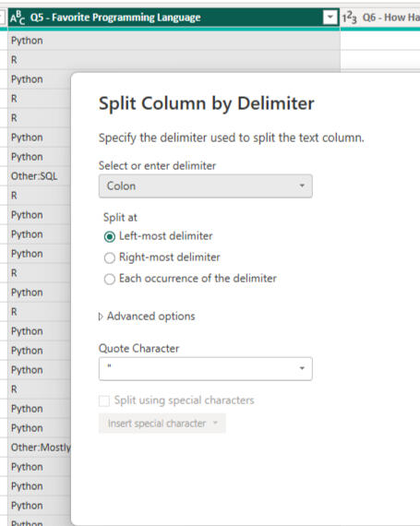
Task: Select Left-most delimiter radio option
Action: (109, 236)
